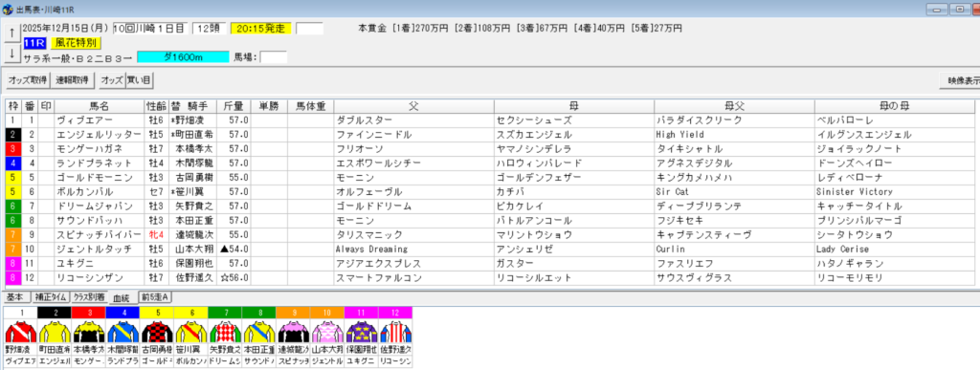Viewport: 980px width, 370px height.
Task: Select jockey silk icon for 笹川翼
Action: (x=190, y=332)
